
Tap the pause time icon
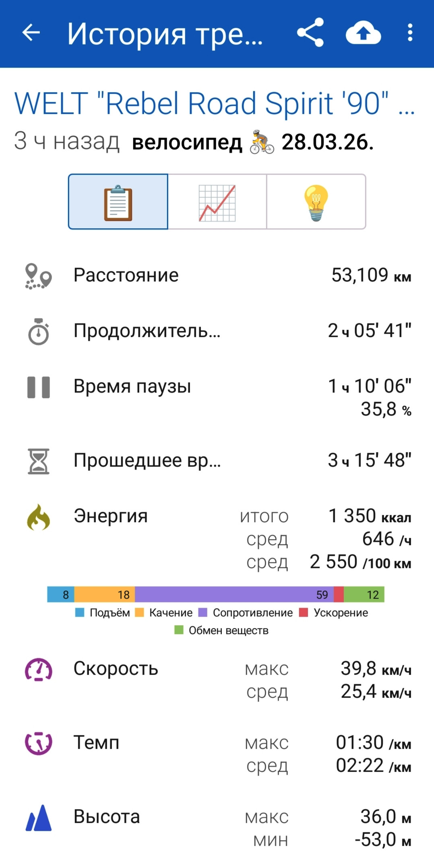pyautogui.click(x=39, y=387)
